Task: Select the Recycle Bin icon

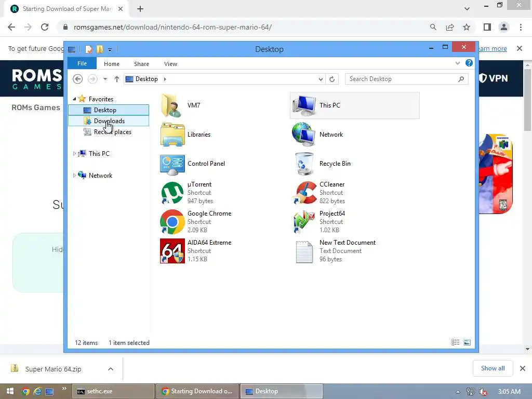Action: [304, 164]
